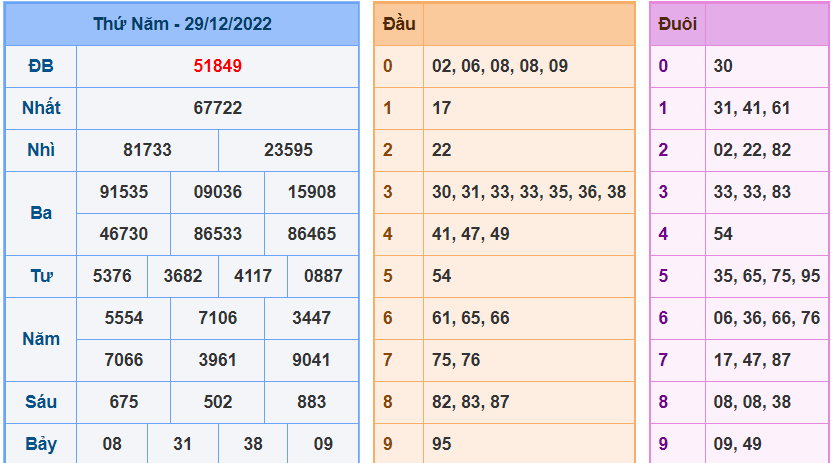Click fifth prize number 7066
Viewport: 831px width, 463px height.
pyautogui.click(x=123, y=360)
